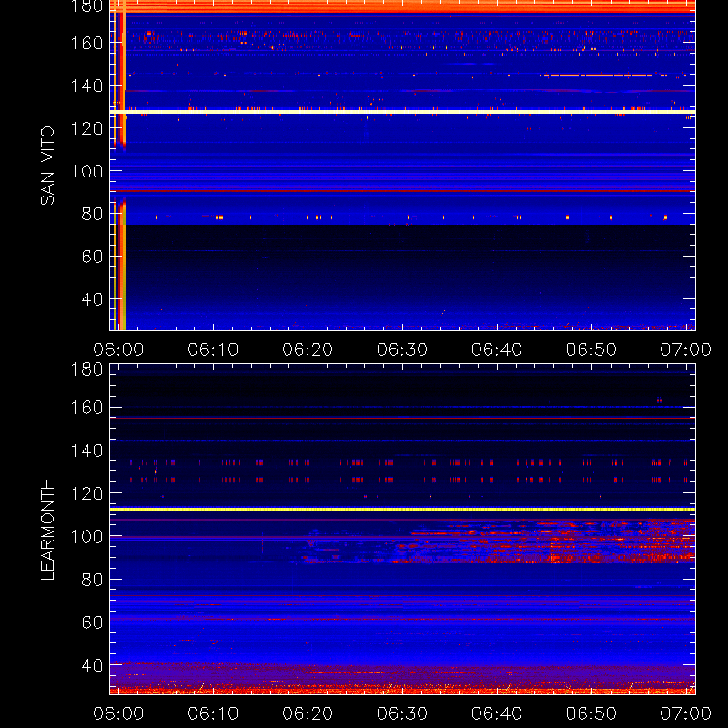This screenshot has width=728, height=728.
Task: Select the 160 tick label on Learmonth plot
Action: click(x=86, y=408)
